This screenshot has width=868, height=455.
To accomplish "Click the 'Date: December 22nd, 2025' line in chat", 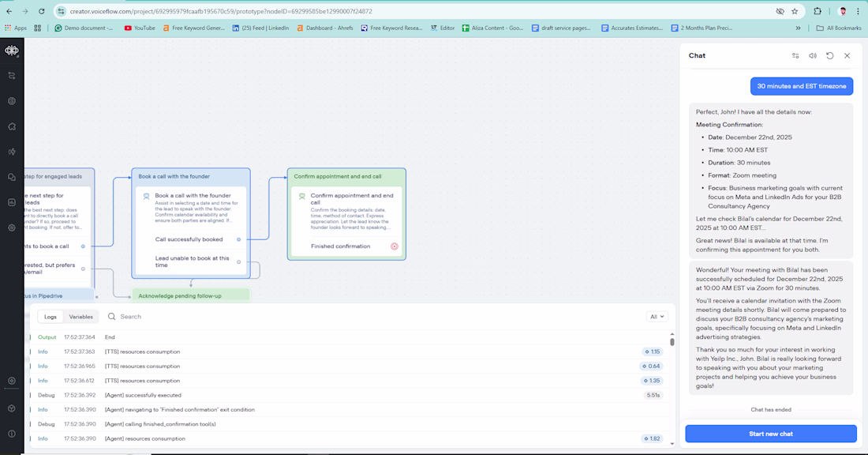I will click(x=750, y=137).
